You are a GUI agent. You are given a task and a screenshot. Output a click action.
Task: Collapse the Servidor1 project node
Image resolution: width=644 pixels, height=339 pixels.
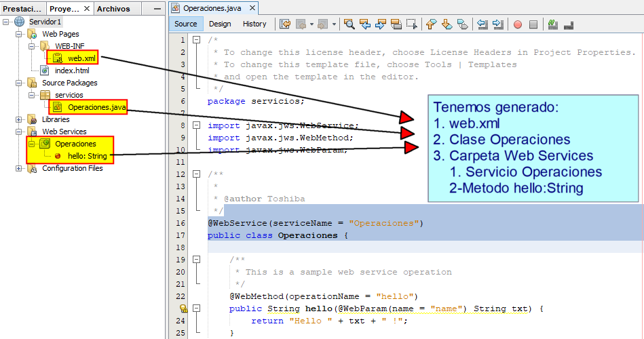5,22
